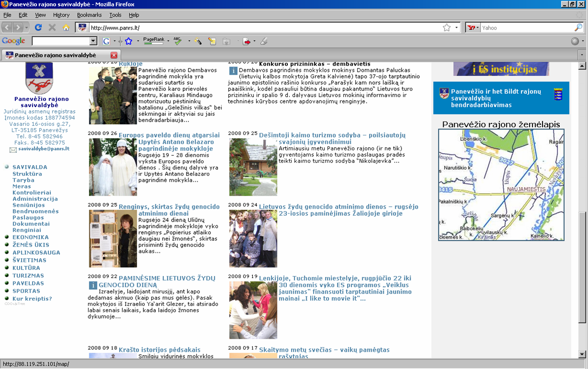Image resolution: width=588 pixels, height=369 pixels.
Task: Click the vertical scrollbar down arrow
Action: click(x=582, y=355)
